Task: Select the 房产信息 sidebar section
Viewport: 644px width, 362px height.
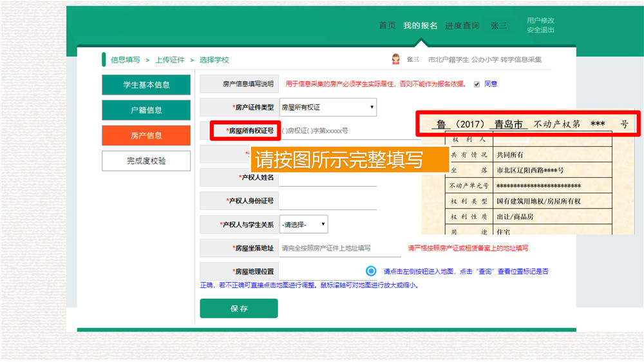Action: coord(146,135)
